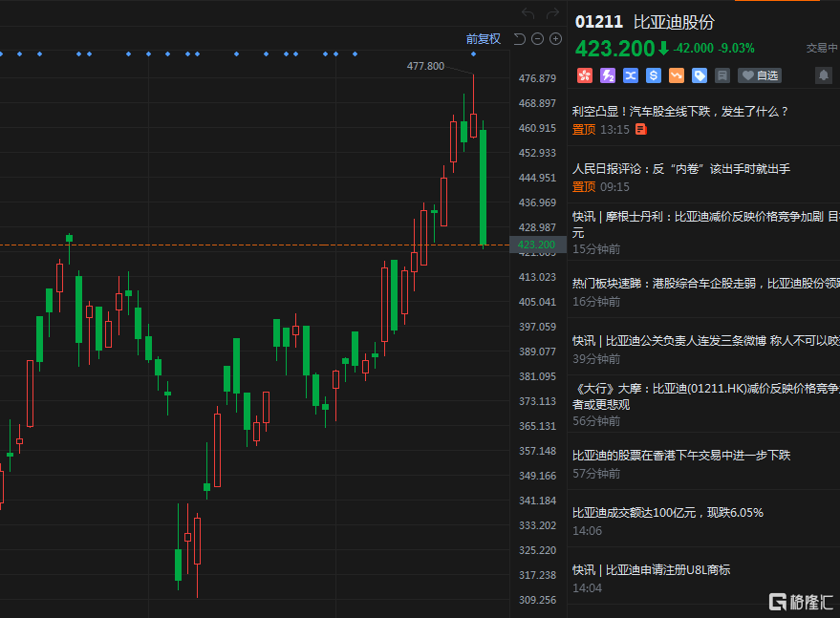Open 《大行》大摩 比亚迪(01211.HK) headline
The width and height of the screenshot is (840, 618).
click(x=705, y=396)
